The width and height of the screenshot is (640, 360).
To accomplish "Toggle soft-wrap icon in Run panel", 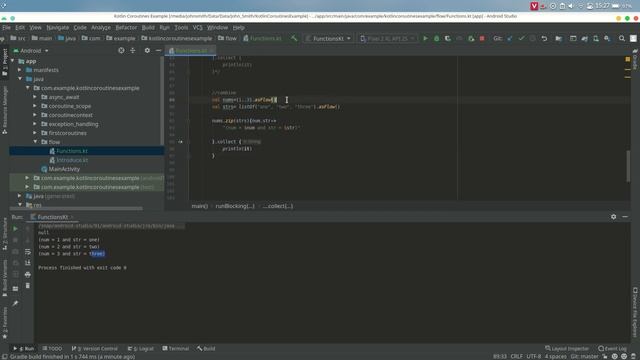I will coord(28,251).
